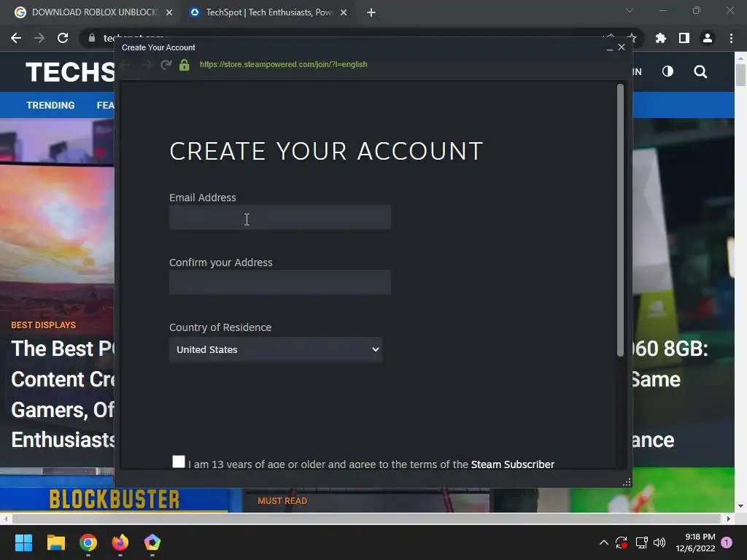The width and height of the screenshot is (747, 560).
Task: Click MUST READ label on TechSpot
Action: tap(282, 501)
